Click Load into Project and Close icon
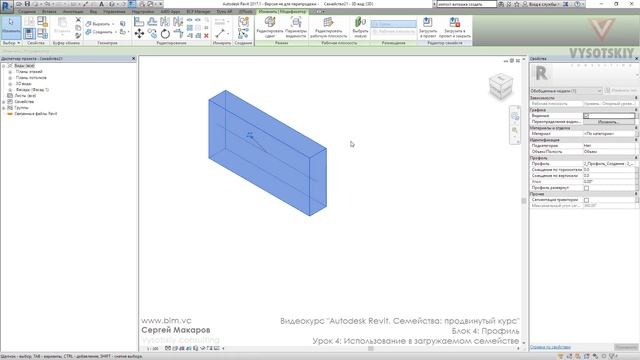The height and width of the screenshot is (360, 640). pos(455,27)
